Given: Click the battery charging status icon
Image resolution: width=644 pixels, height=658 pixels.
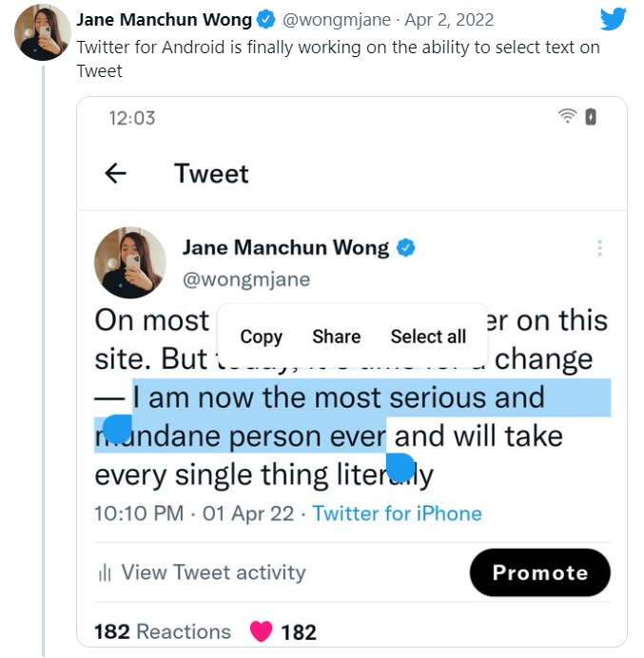Looking at the screenshot, I should [x=591, y=117].
